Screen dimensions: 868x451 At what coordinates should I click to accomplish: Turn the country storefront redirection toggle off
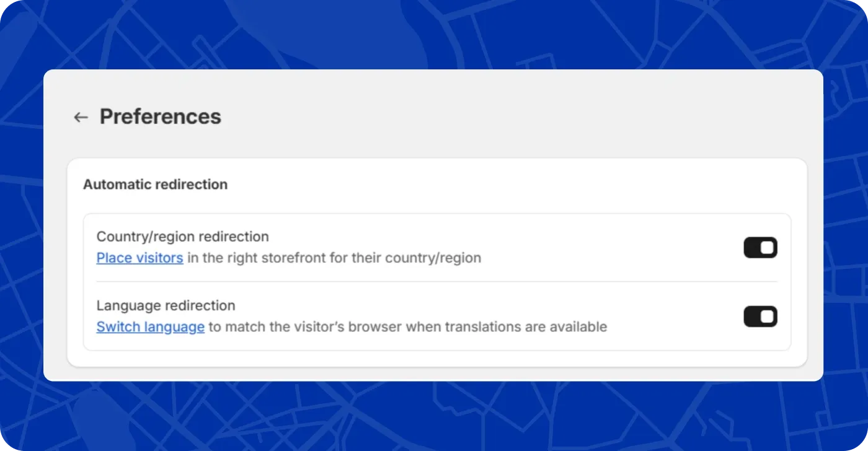click(x=760, y=247)
